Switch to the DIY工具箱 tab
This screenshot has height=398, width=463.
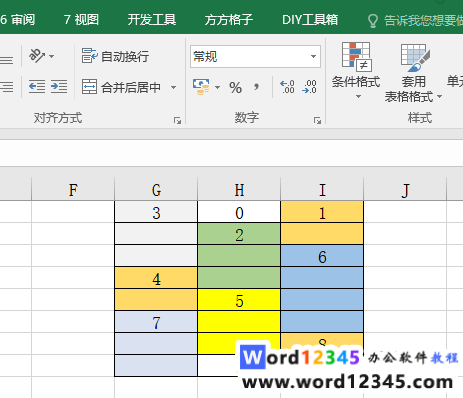310,20
